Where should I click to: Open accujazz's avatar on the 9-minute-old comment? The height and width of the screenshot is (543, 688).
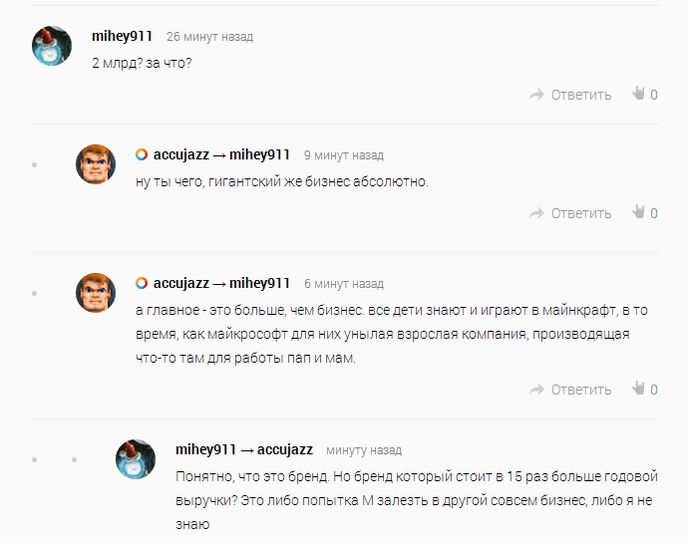pyautogui.click(x=96, y=164)
